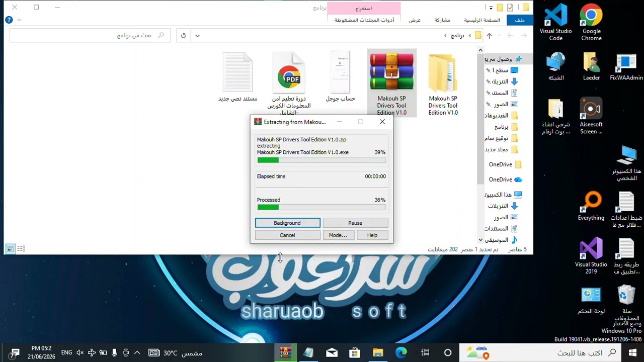Select the Makouh SP Drivers Tool folder
This screenshot has height=362, width=644.
[443, 83]
